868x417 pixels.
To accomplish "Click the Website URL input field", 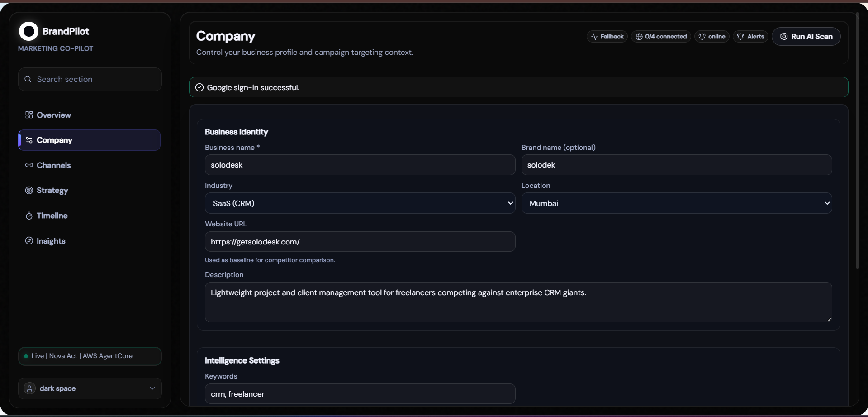I will point(360,242).
